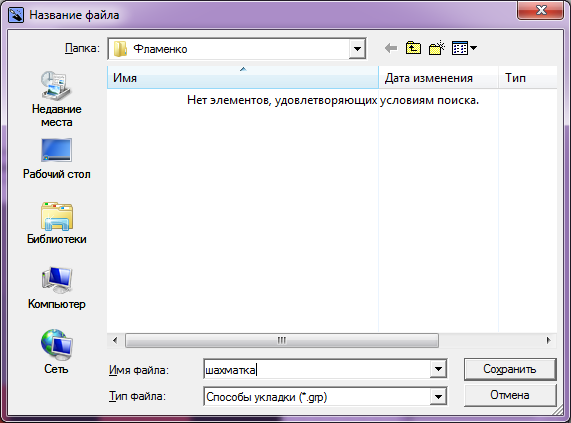Click the Back arrow navigation icon
The image size is (571, 423).
coord(391,48)
